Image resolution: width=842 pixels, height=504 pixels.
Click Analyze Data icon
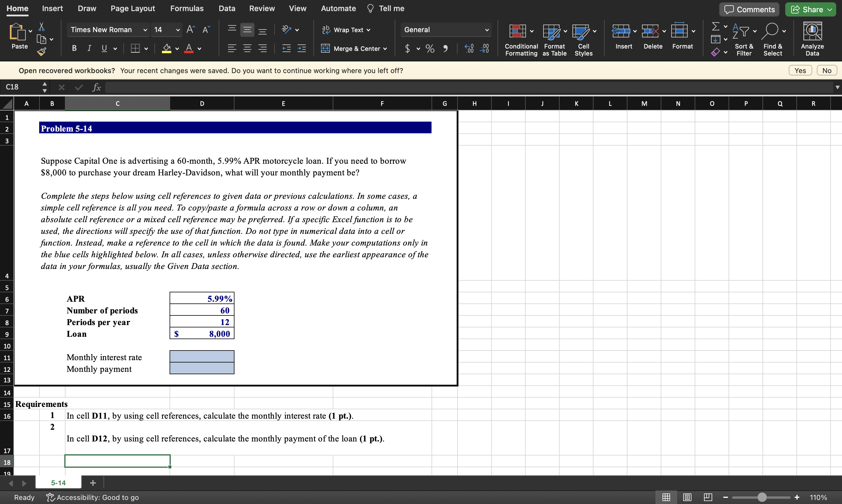(812, 31)
